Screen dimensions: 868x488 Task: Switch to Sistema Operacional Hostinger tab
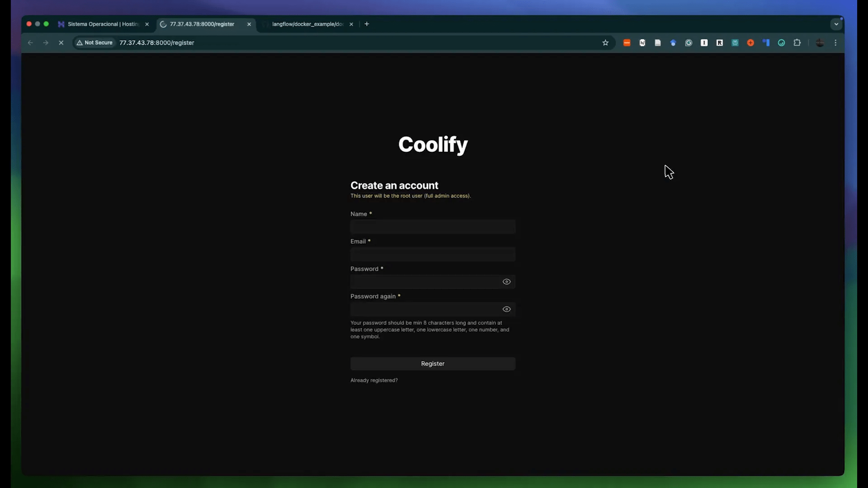(103, 24)
